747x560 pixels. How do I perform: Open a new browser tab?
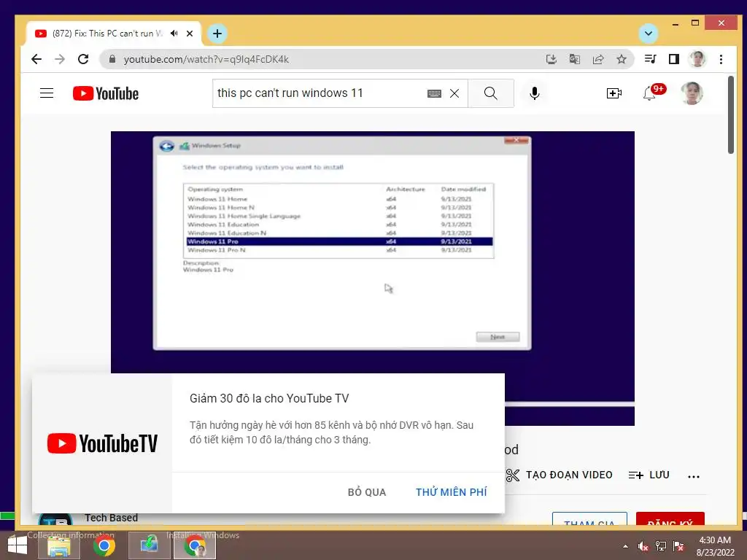pyautogui.click(x=217, y=34)
